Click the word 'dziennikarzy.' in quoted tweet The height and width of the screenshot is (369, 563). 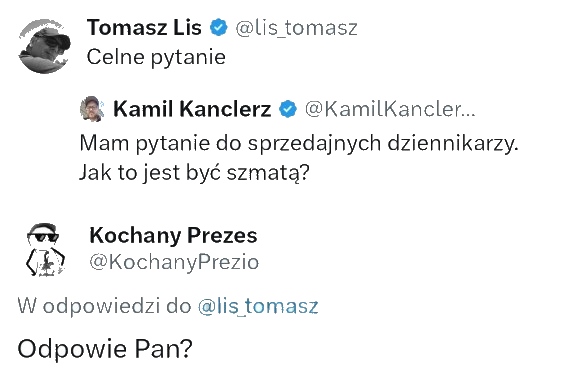[x=453, y=144]
